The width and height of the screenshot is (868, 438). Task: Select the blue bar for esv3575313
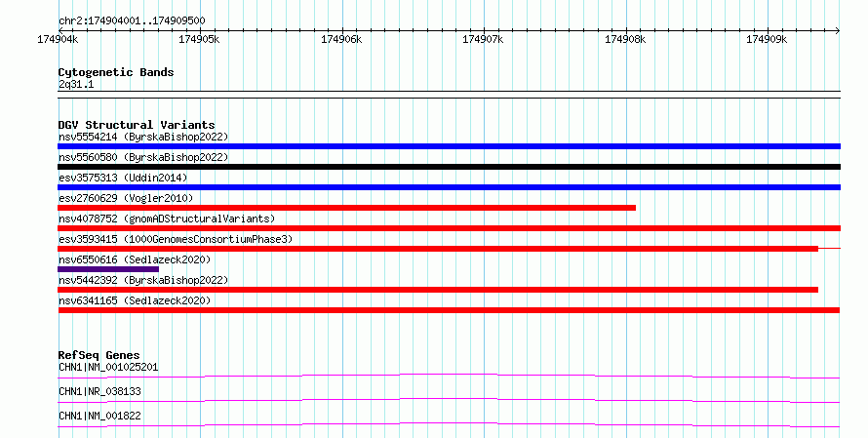(449, 187)
